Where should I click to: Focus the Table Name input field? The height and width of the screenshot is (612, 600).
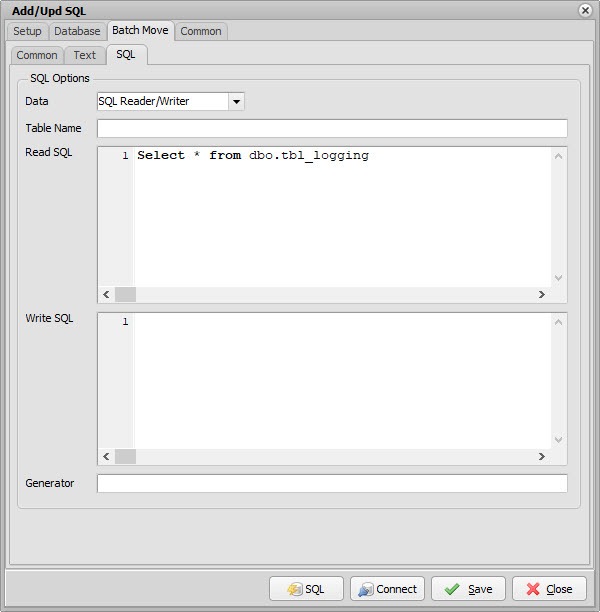(x=332, y=128)
